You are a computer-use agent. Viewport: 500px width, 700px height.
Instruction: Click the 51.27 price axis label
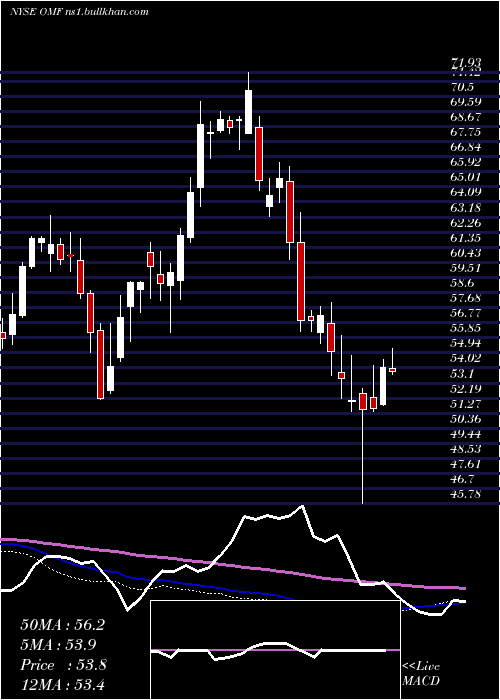pyautogui.click(x=466, y=404)
